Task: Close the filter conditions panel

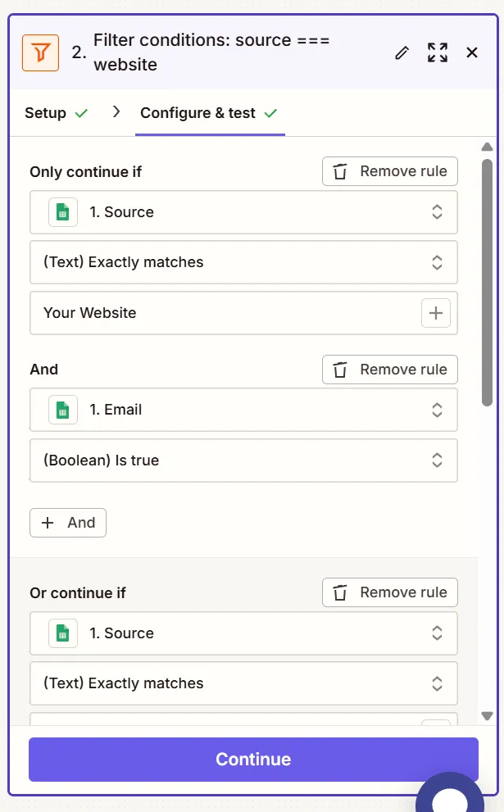Action: 472,53
